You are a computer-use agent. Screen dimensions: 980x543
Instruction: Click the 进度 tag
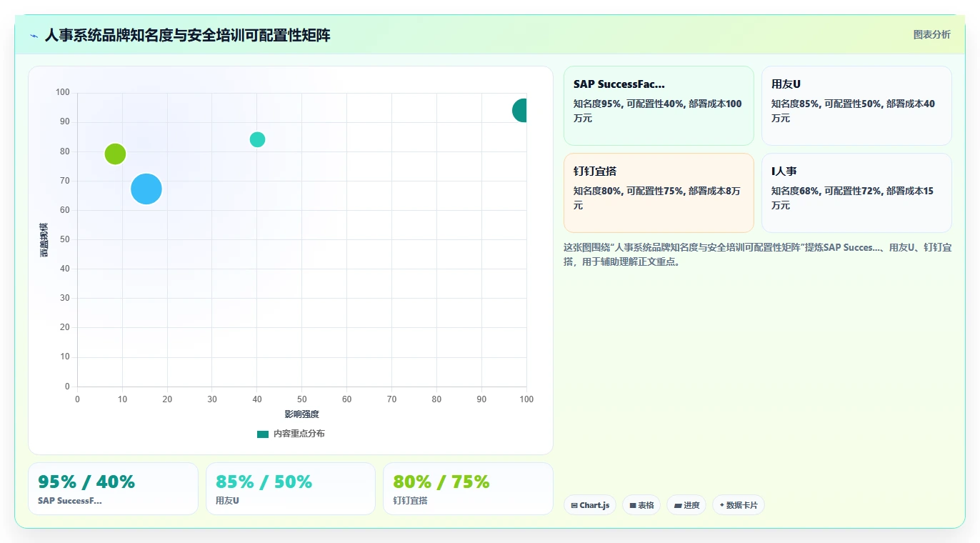[x=686, y=505]
